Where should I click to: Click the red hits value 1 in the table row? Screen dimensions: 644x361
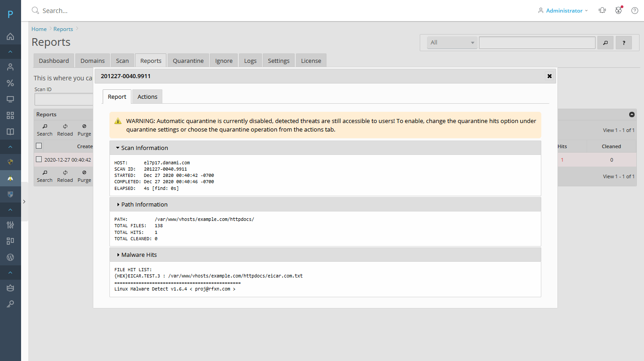point(562,160)
